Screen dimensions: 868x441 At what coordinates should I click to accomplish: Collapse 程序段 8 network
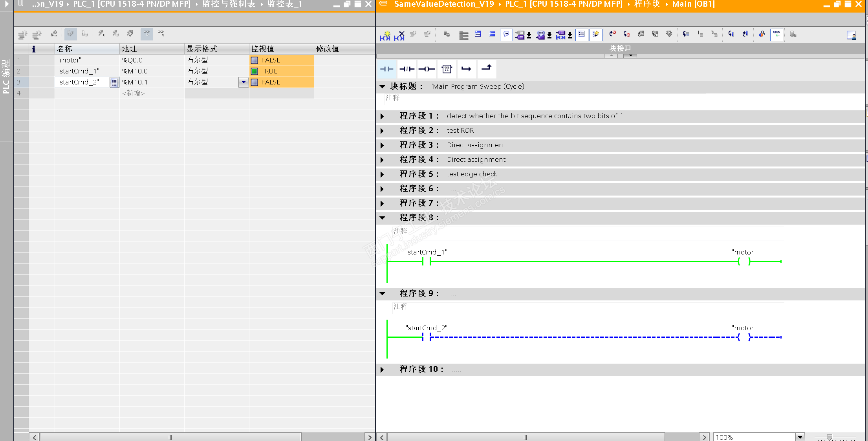click(382, 218)
